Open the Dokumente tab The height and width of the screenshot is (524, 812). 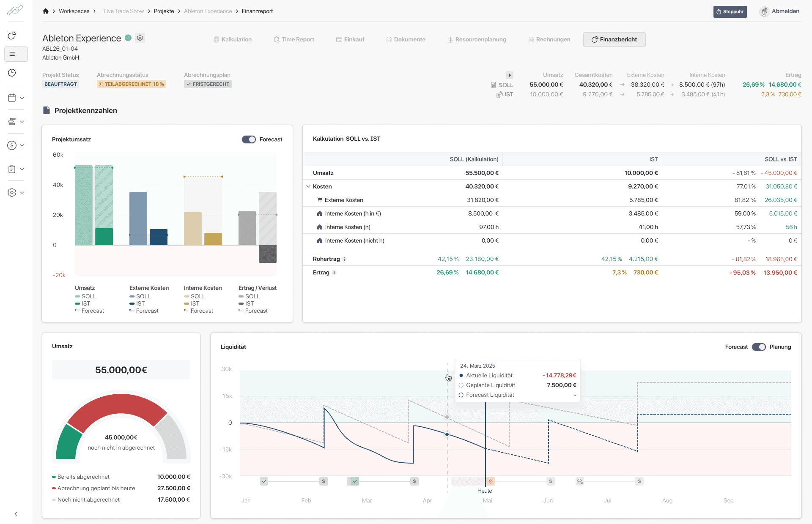coord(406,39)
